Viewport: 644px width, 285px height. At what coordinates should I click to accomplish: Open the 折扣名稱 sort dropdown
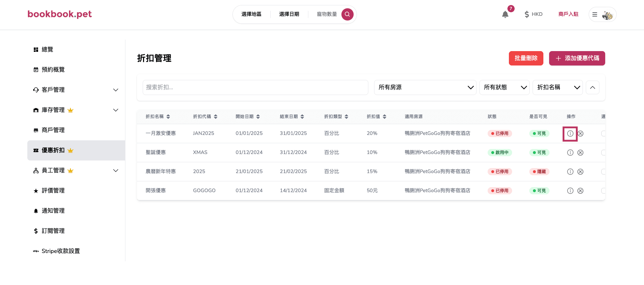click(558, 87)
